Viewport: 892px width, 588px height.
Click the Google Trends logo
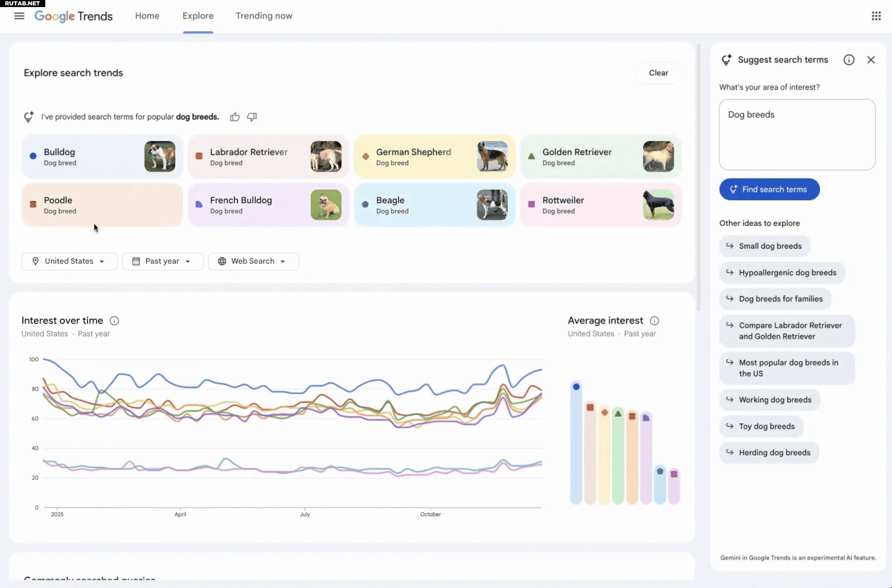point(74,16)
